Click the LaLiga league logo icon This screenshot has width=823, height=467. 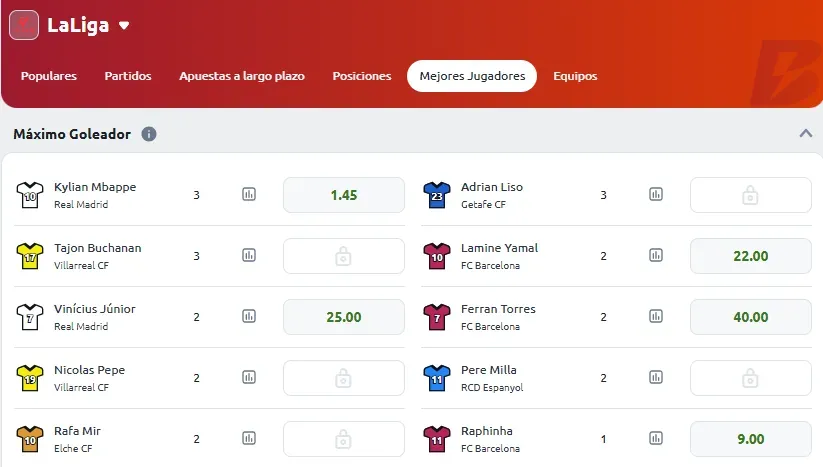(24, 25)
